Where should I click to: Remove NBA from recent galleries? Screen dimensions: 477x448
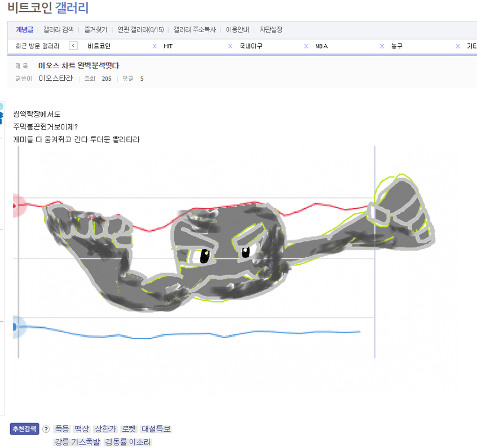click(382, 46)
